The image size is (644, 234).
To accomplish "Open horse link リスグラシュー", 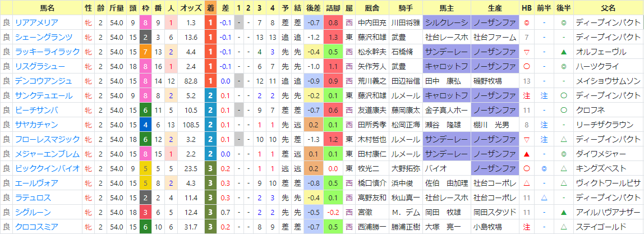I will (40, 67).
